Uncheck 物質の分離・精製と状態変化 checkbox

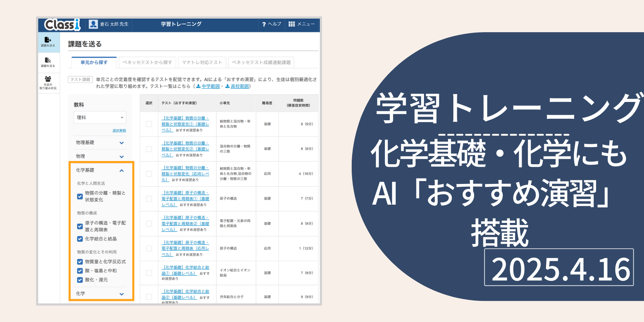[x=80, y=196]
